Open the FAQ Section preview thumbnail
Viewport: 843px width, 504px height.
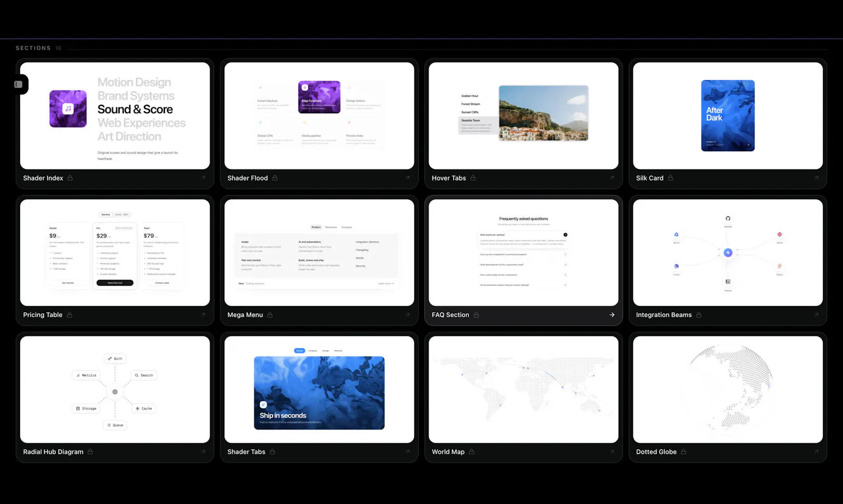[x=524, y=253]
